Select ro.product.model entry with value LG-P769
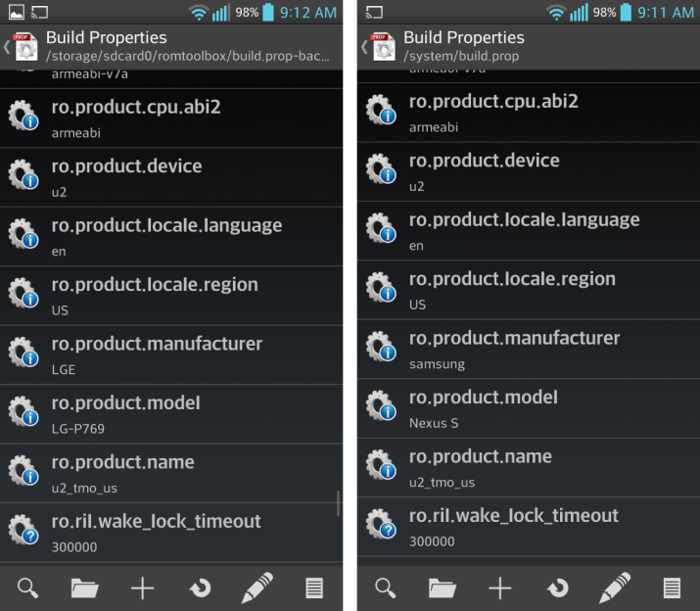 (171, 412)
